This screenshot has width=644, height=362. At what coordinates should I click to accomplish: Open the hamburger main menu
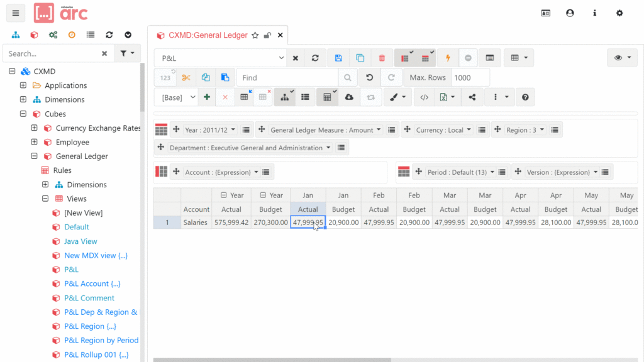pos(15,13)
